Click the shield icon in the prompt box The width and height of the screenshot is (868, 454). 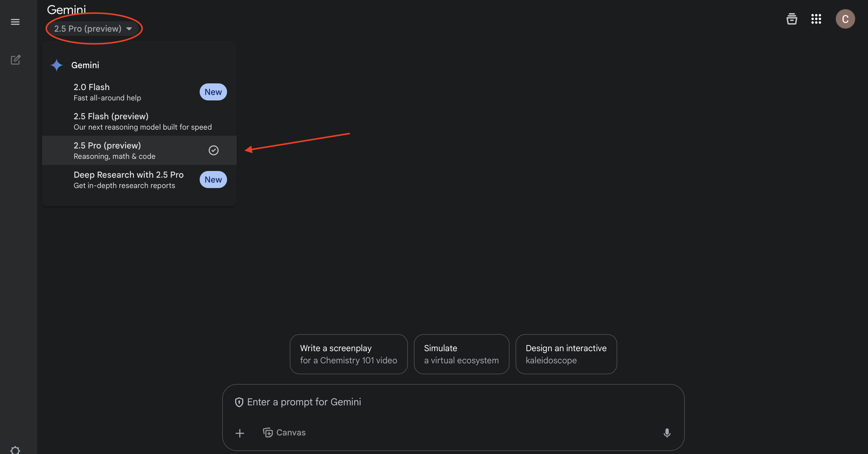(x=239, y=402)
